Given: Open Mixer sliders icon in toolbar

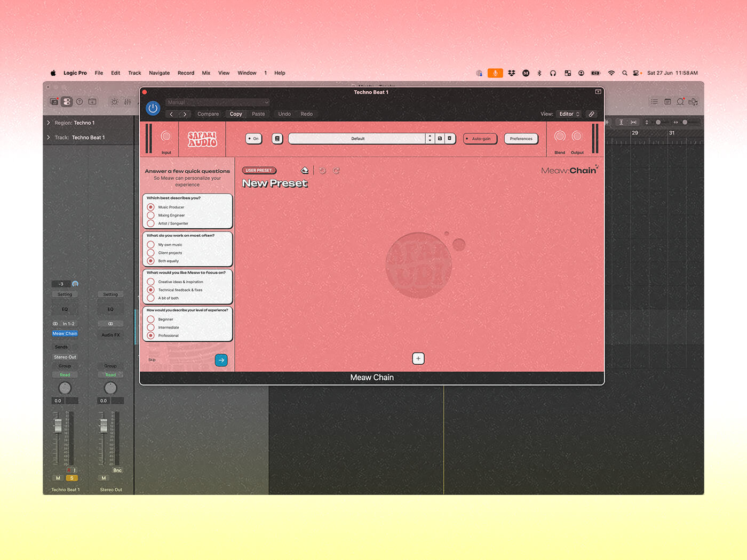Looking at the screenshot, I should 128,101.
